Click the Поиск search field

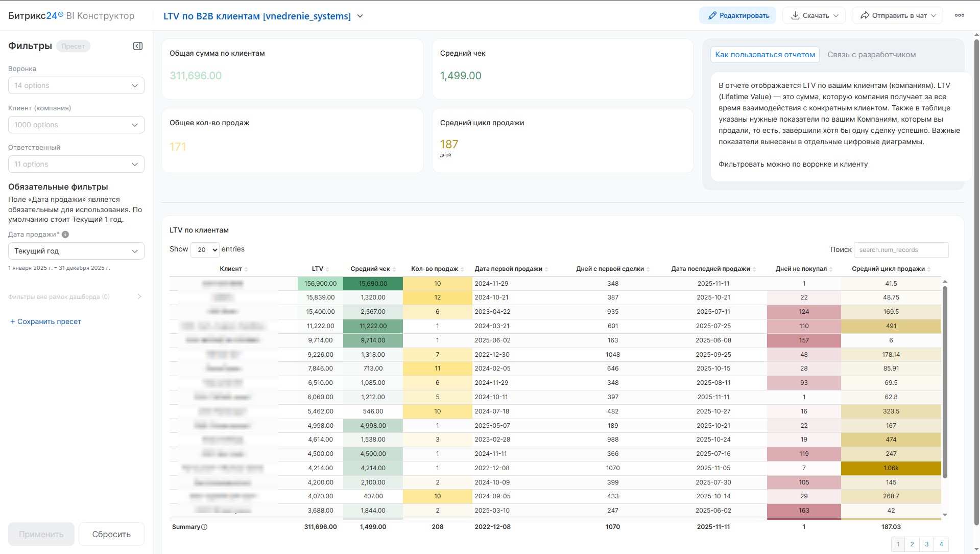[x=901, y=250]
